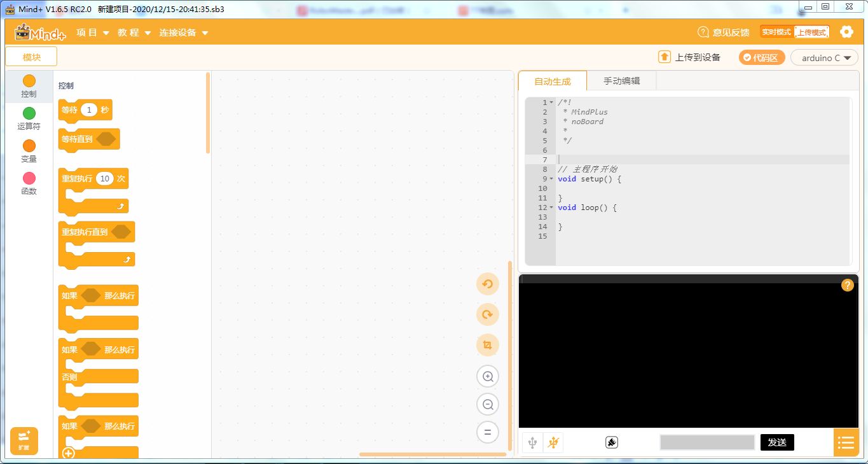Switch to the 手动编辑 tab

pos(621,81)
